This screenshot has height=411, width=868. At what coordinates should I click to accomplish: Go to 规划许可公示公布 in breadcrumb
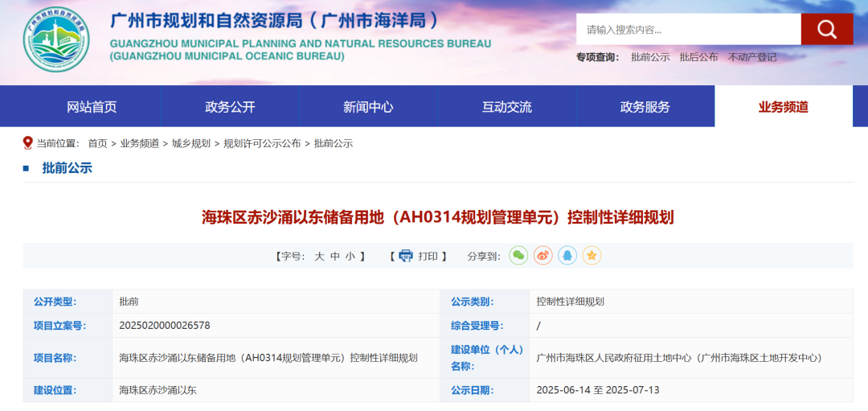click(x=262, y=143)
